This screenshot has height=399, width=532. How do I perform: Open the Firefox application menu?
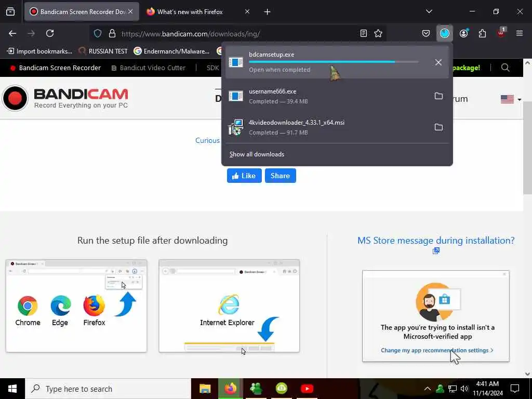click(519, 33)
